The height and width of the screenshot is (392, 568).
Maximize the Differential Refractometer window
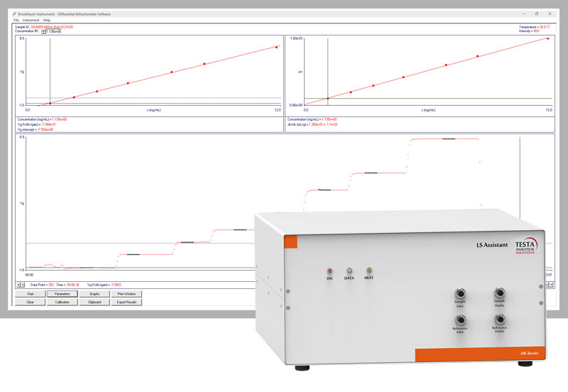click(x=537, y=13)
